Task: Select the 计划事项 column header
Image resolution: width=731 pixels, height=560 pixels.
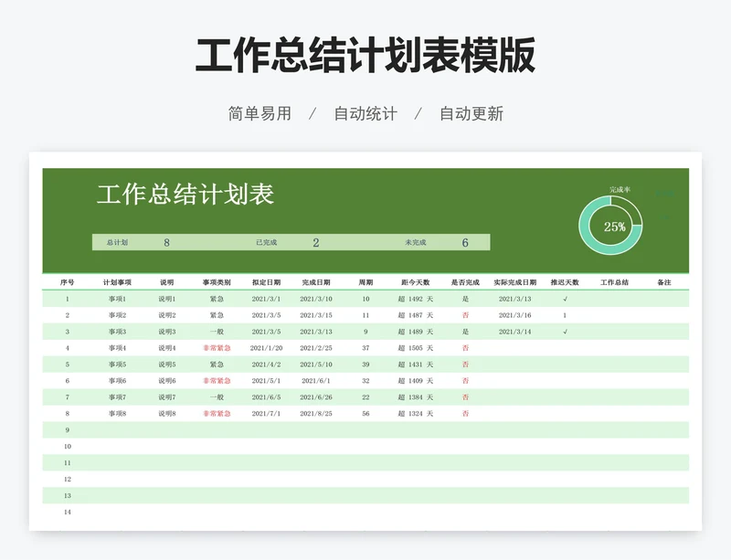Action: 117,282
